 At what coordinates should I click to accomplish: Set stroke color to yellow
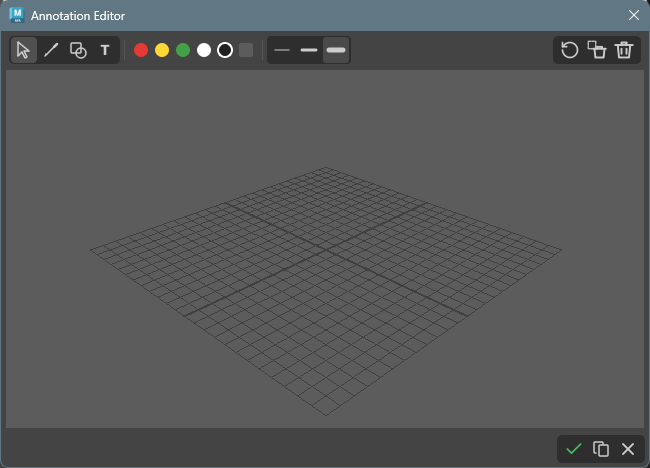[x=162, y=50]
